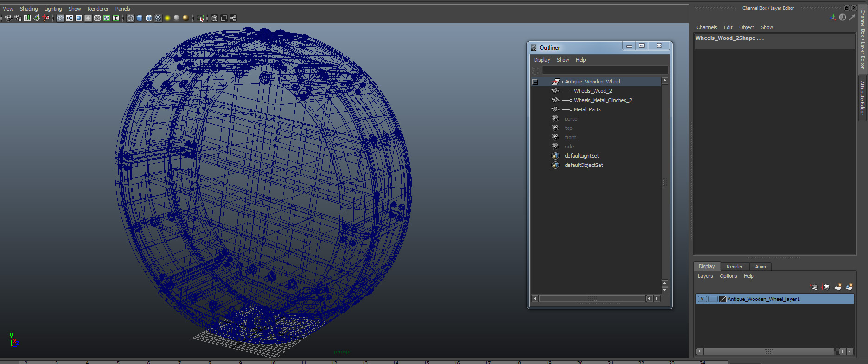Click the layer color swatch of Antique_Wooden_Wheel_layer1
This screenshot has width=868, height=364.
[722, 299]
